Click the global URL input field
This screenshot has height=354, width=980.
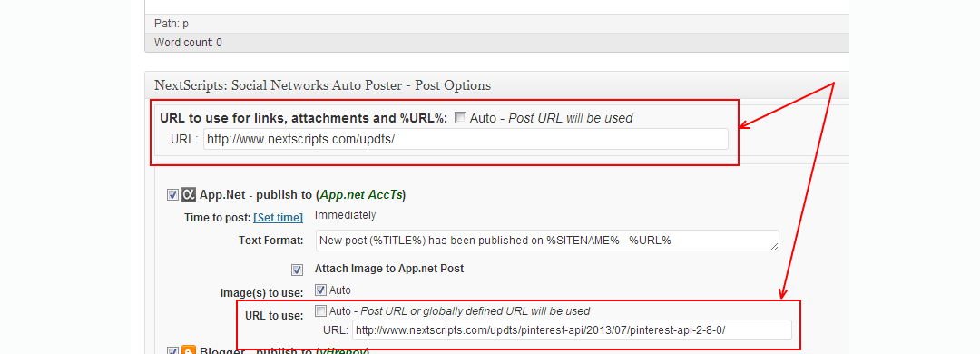coord(465,139)
